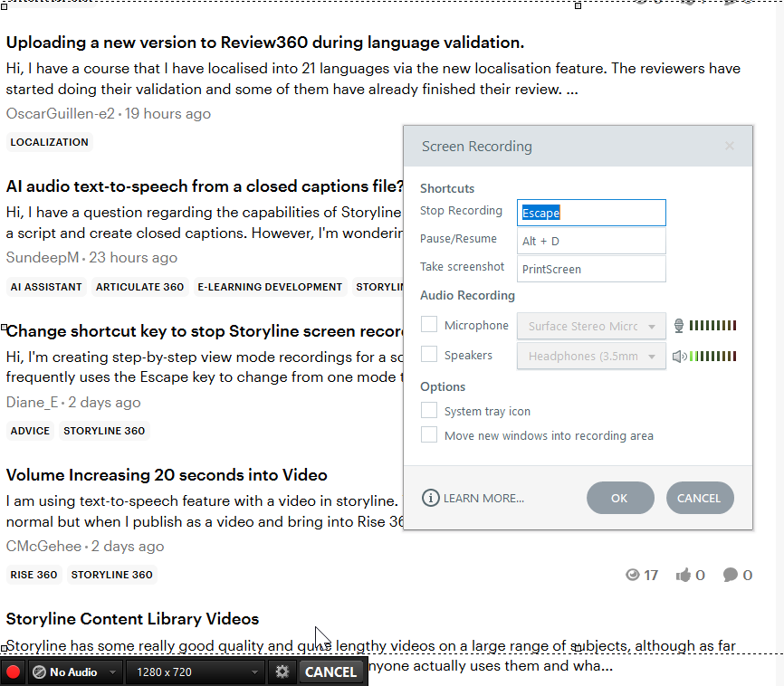Toggle the System tray icon checkbox
Viewport: 784px width, 686px height.
coord(429,411)
